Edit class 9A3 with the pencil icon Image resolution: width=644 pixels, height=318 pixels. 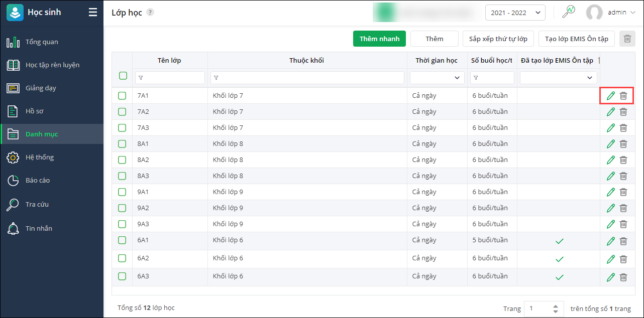point(611,224)
